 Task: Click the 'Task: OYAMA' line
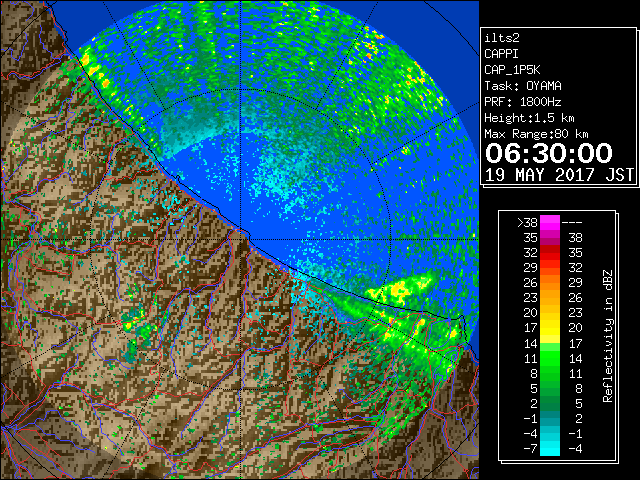(523, 86)
